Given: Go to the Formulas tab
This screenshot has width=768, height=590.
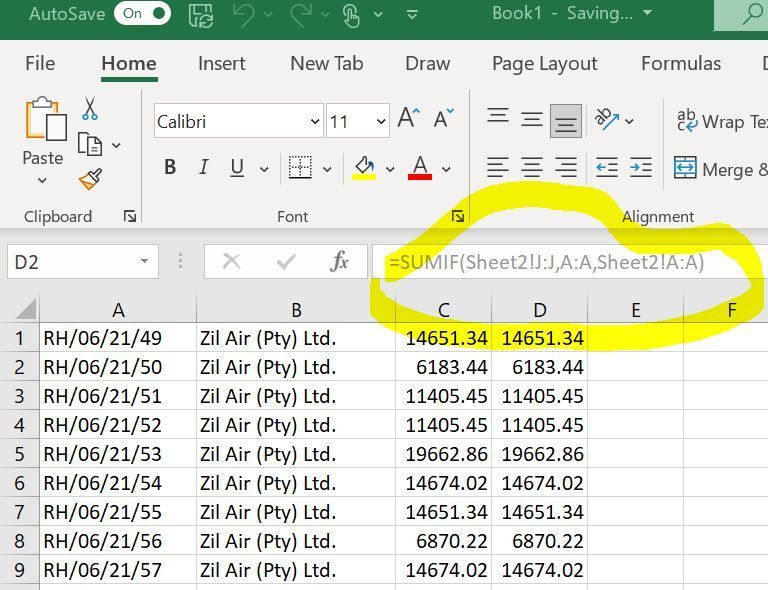Looking at the screenshot, I should [681, 64].
